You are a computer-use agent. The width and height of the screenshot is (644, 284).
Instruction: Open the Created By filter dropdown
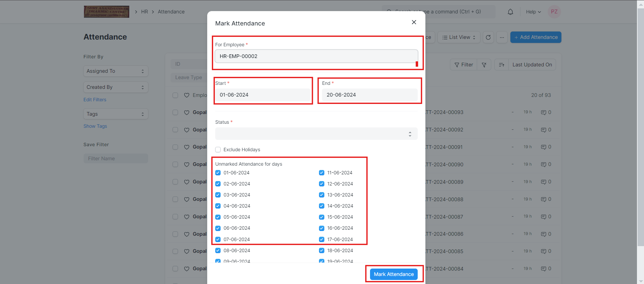click(116, 87)
